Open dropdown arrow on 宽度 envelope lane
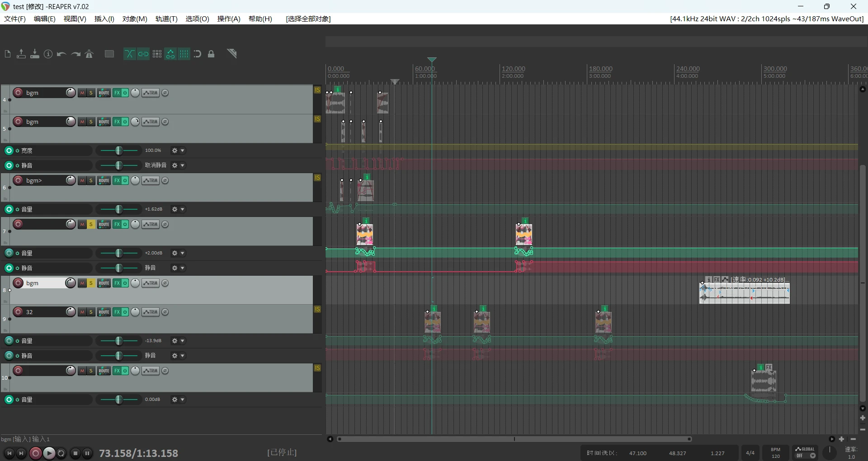868x461 pixels. 183,151
